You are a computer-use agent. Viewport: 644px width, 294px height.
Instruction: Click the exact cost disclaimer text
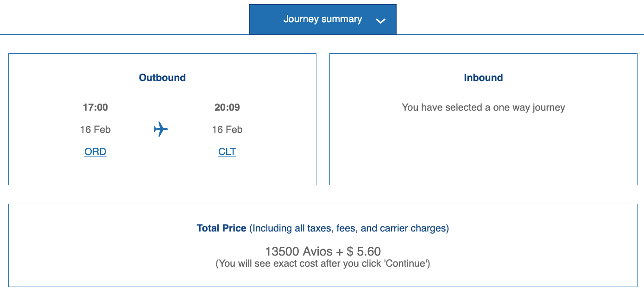point(322,263)
